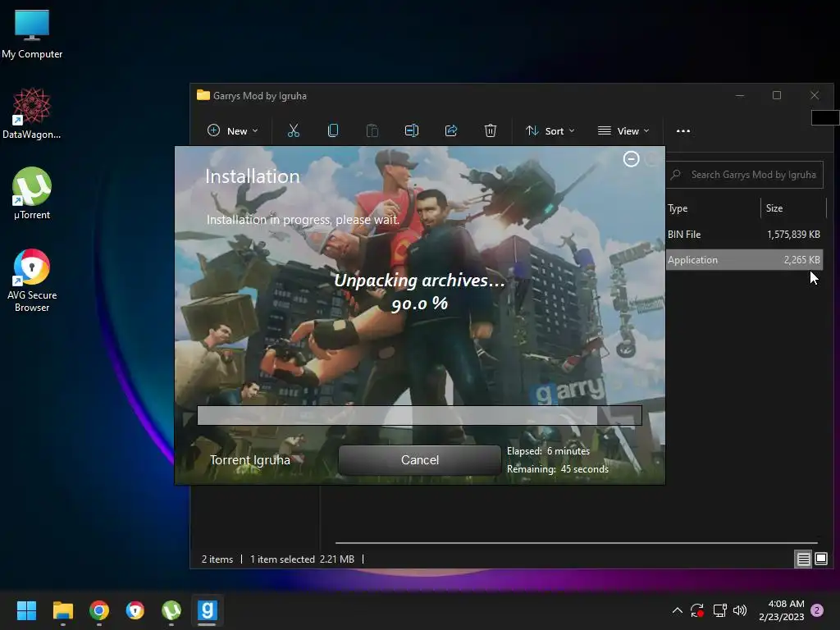The height and width of the screenshot is (630, 840).
Task: Open the network tray icon
Action: pos(719,610)
